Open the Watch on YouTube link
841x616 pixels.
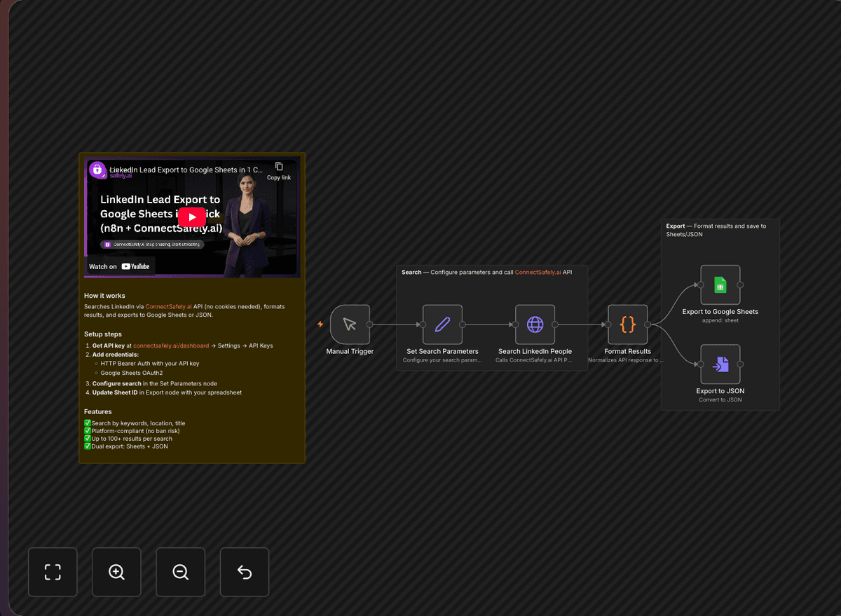coord(119,266)
